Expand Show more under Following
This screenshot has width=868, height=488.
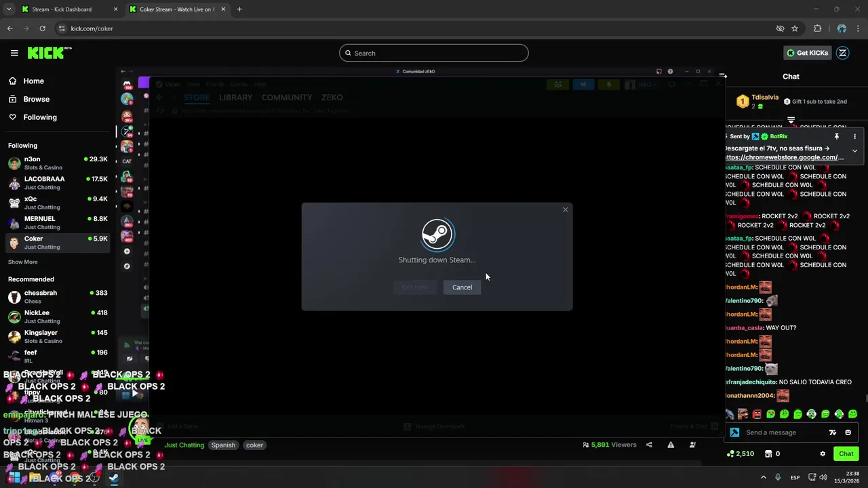tap(23, 262)
